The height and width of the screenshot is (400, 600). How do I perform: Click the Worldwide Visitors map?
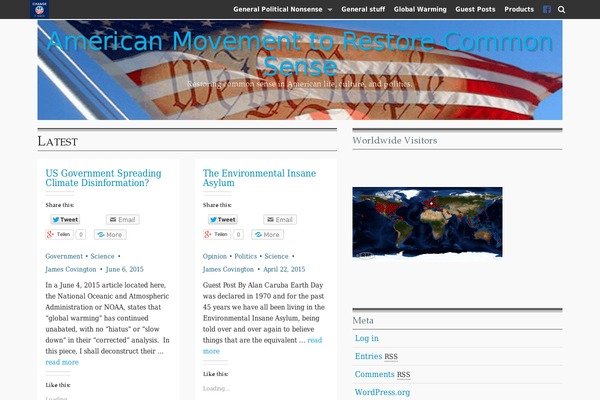tap(427, 222)
